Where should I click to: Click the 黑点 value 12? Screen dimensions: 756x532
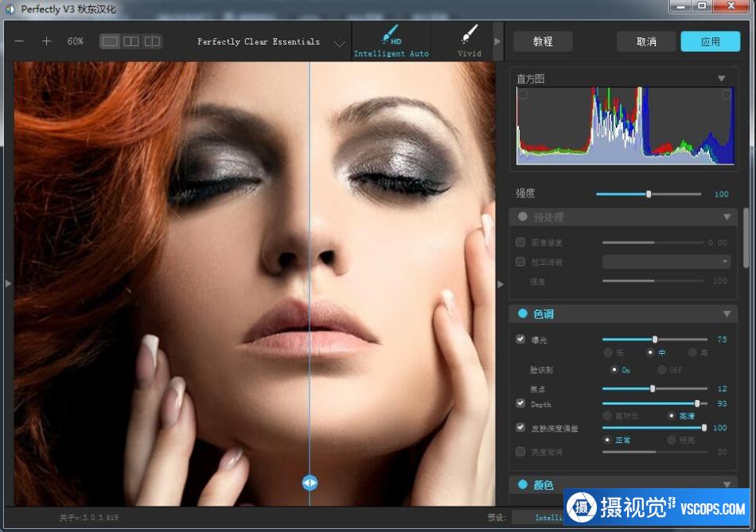point(722,388)
